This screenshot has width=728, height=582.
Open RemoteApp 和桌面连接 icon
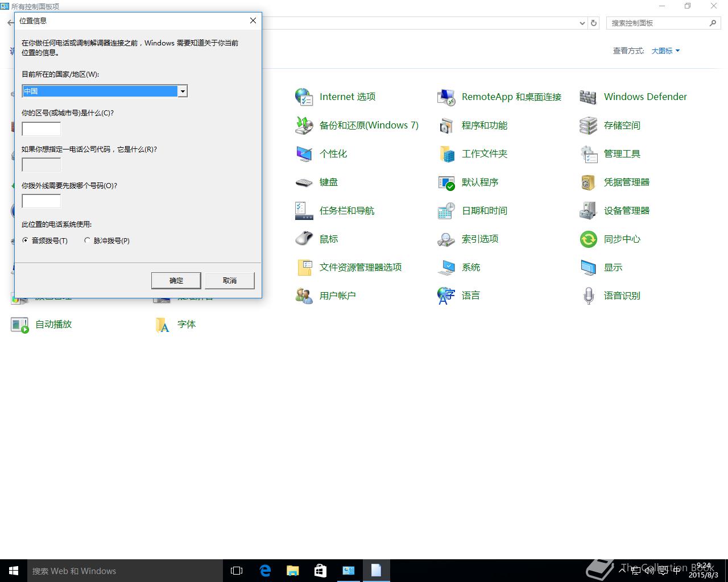[x=446, y=97]
